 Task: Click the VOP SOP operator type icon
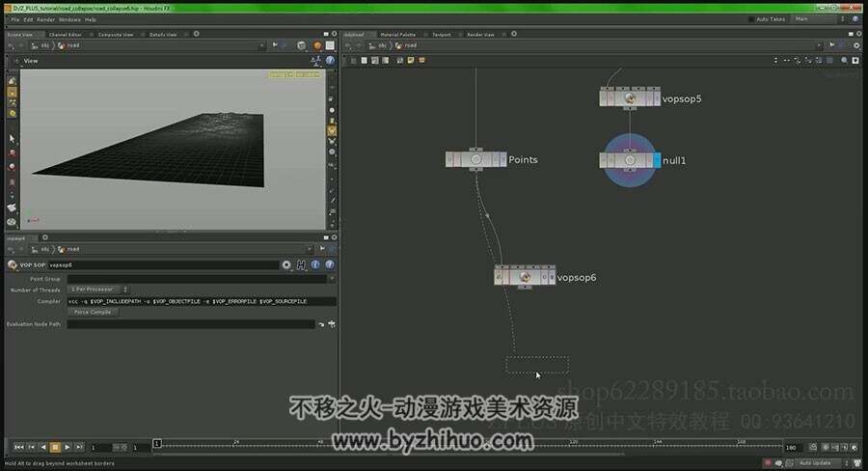13,264
